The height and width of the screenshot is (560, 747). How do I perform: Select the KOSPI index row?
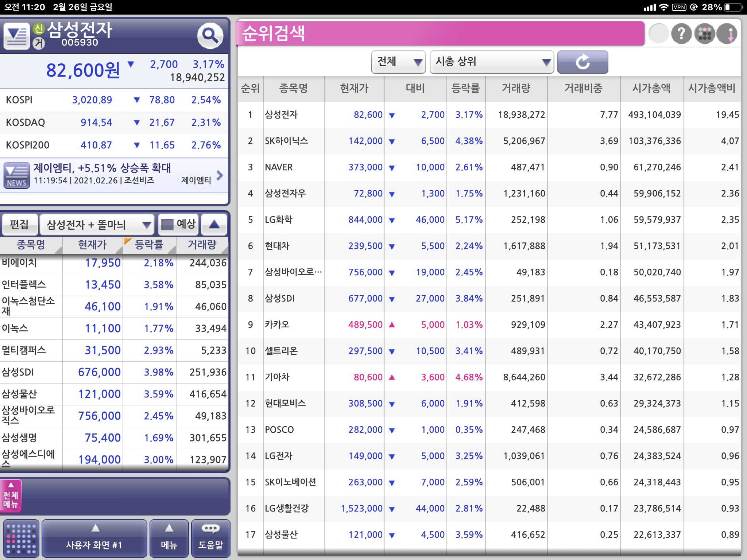click(114, 100)
